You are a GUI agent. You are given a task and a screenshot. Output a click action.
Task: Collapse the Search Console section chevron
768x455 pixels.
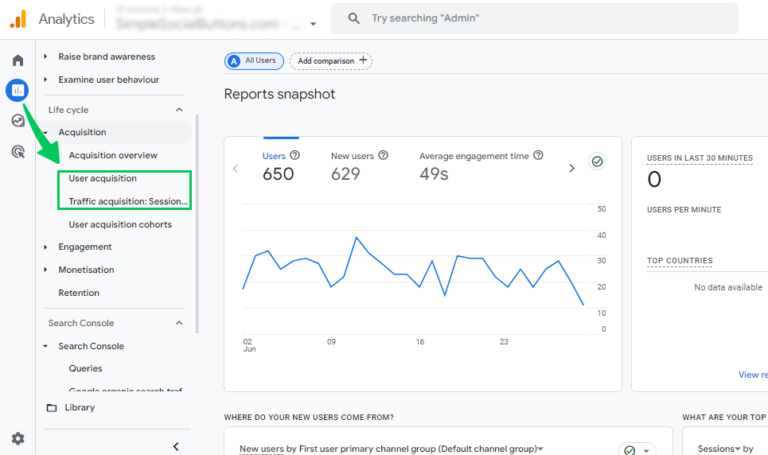(179, 323)
